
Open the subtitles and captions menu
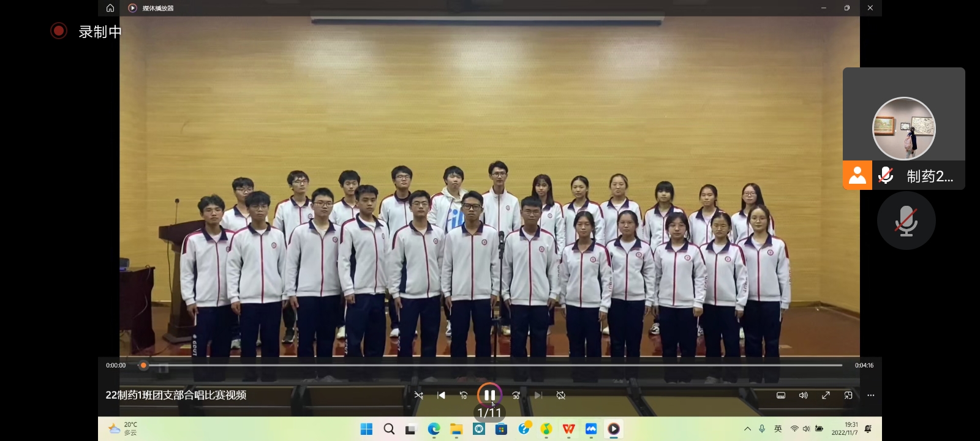(781, 396)
